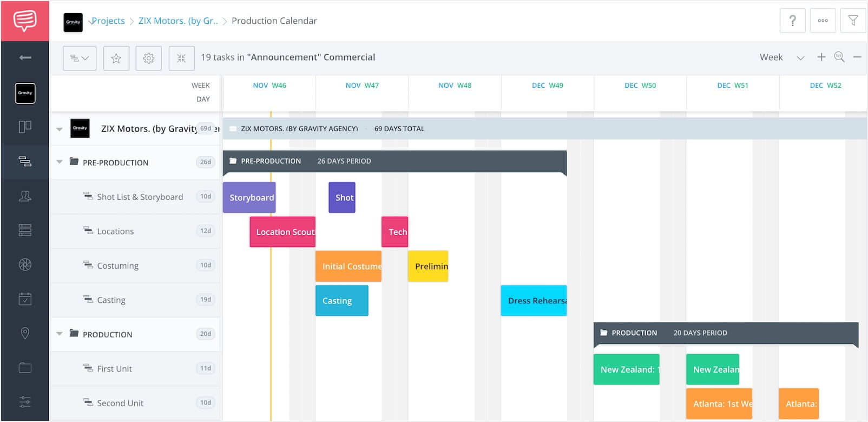Click the second green New Zealand bar in W51

713,369
